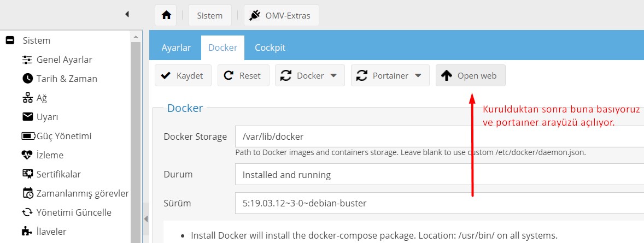644x243 pixels.
Task: Click the Durum status field
Action: (x=440, y=174)
